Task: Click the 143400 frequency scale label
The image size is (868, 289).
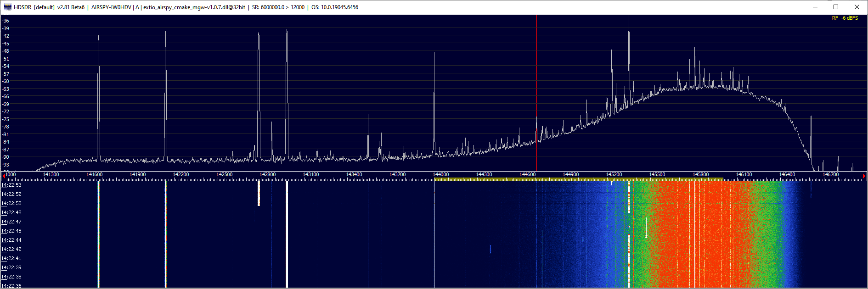Action: tap(354, 175)
